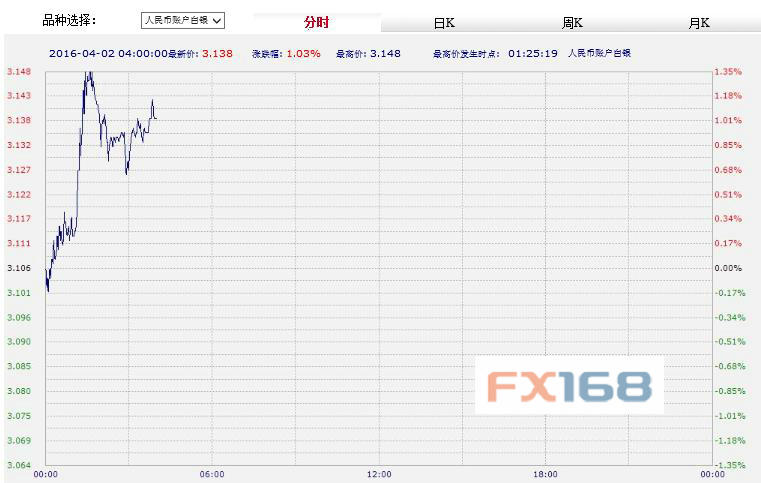Click the 1.03% change percentage value

tap(303, 52)
